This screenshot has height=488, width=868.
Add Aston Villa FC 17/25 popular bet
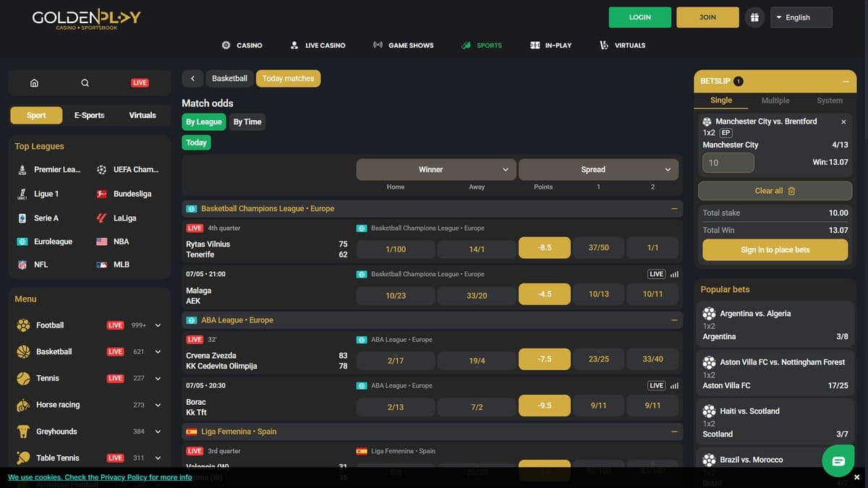tap(775, 374)
